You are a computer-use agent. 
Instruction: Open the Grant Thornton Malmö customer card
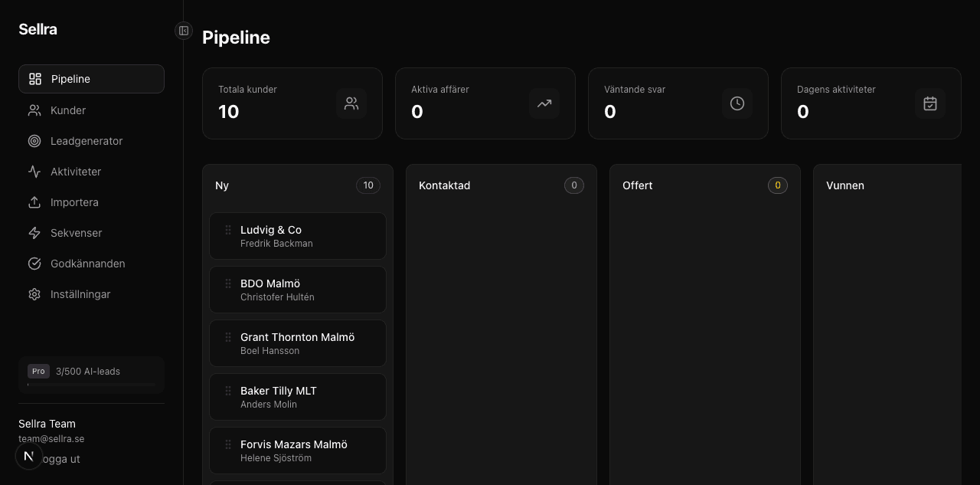[298, 343]
